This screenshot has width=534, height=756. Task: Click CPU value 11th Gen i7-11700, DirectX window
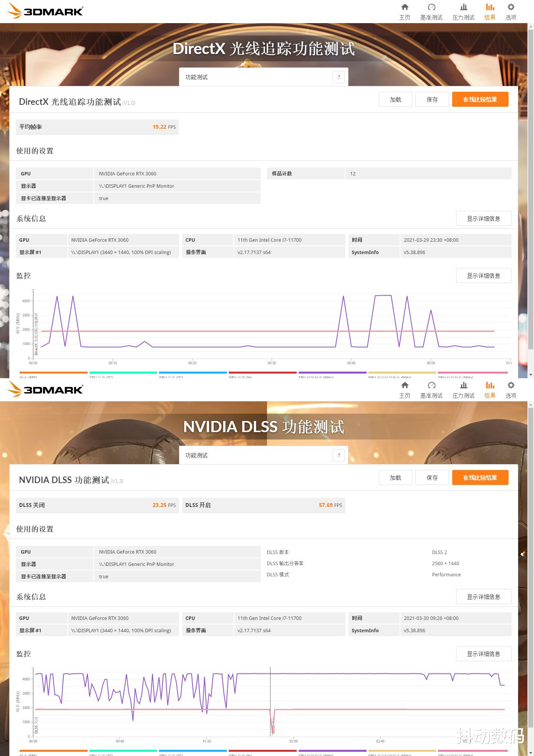pos(269,240)
